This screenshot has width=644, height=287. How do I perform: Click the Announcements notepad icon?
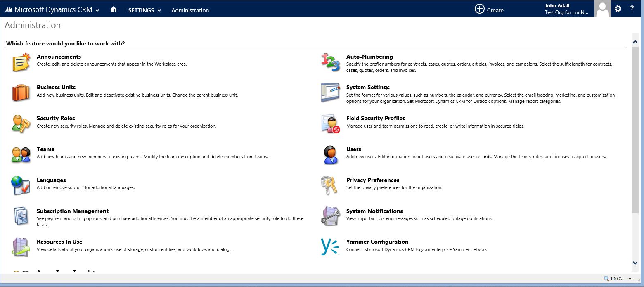(21, 62)
